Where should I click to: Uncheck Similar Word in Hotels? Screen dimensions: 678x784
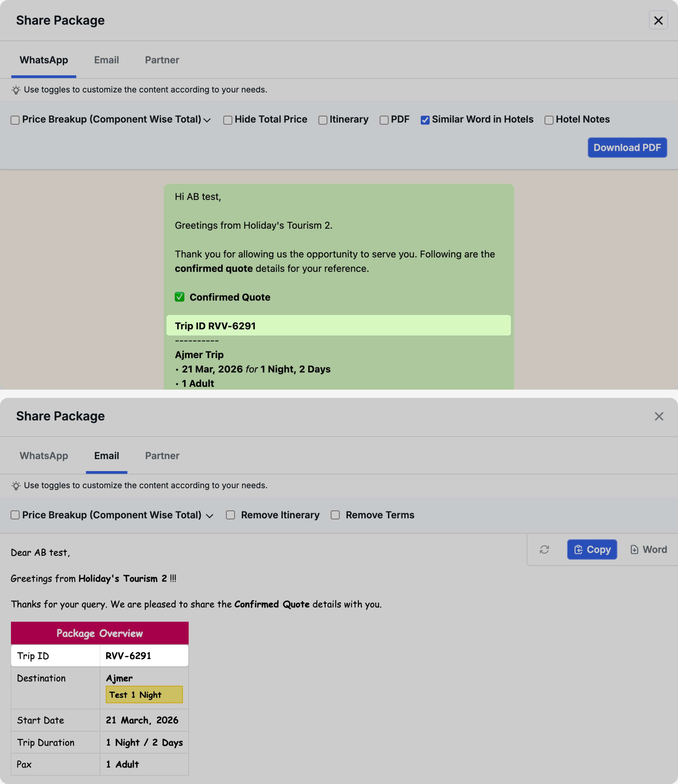tap(425, 120)
